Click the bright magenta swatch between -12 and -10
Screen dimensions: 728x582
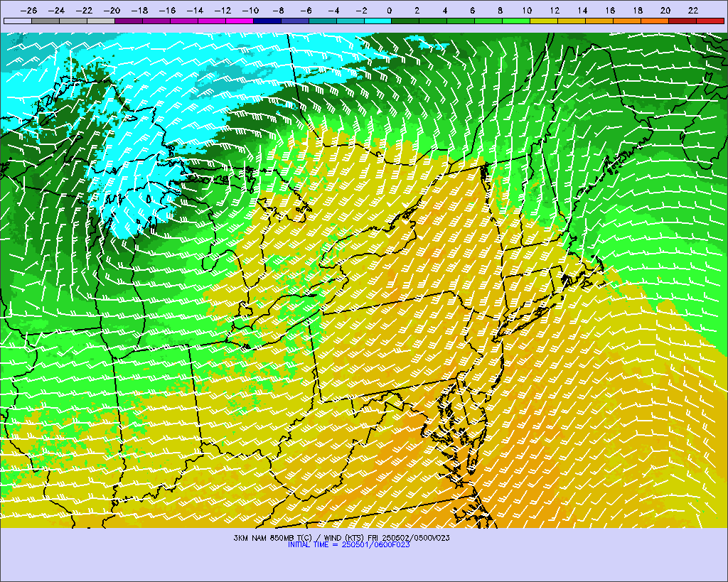(x=240, y=21)
